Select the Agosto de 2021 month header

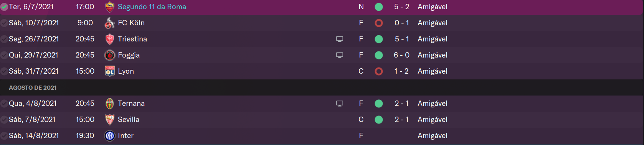33,88
